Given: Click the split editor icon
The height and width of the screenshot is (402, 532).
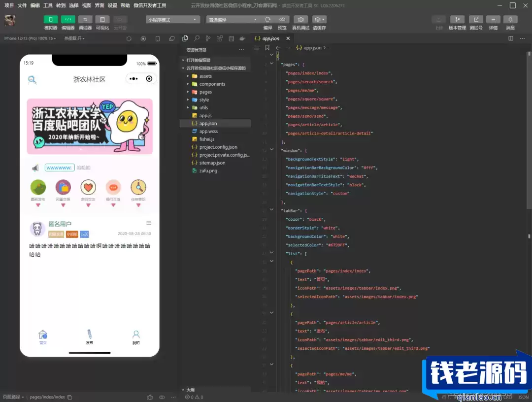Looking at the screenshot, I should pyautogui.click(x=511, y=38).
